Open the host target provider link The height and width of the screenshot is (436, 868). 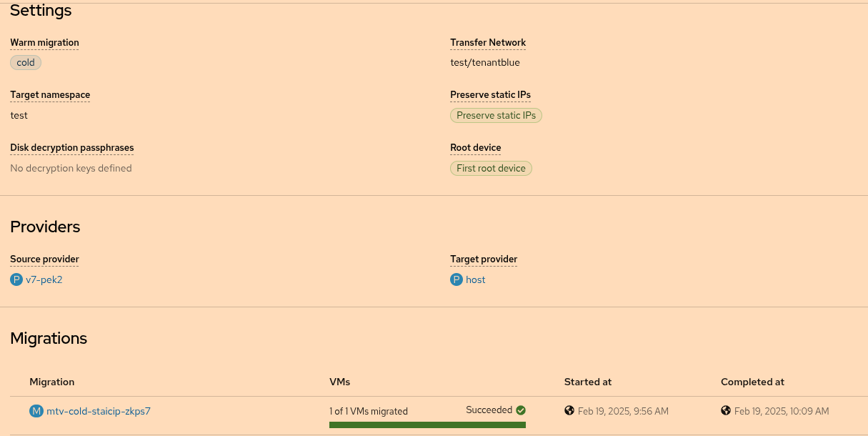476,279
